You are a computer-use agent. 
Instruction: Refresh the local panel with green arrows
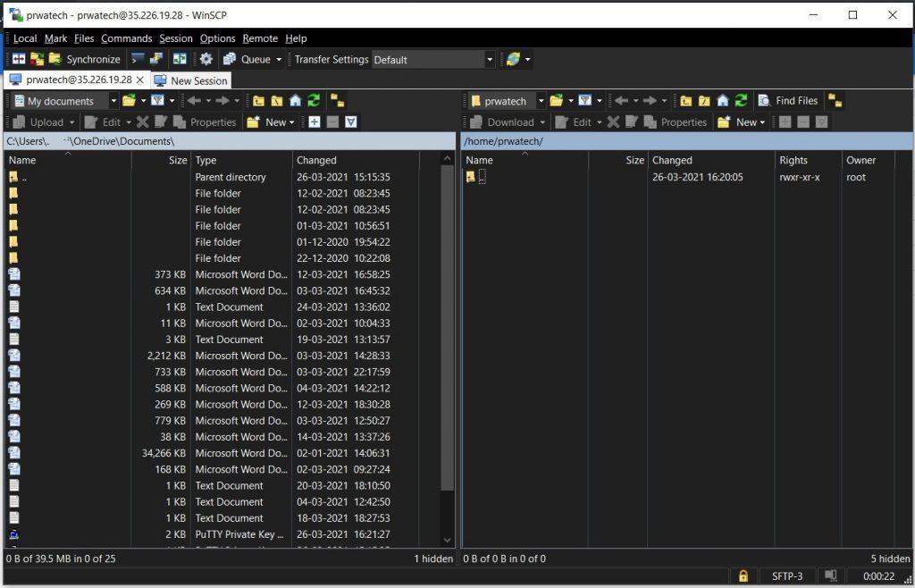(314, 101)
